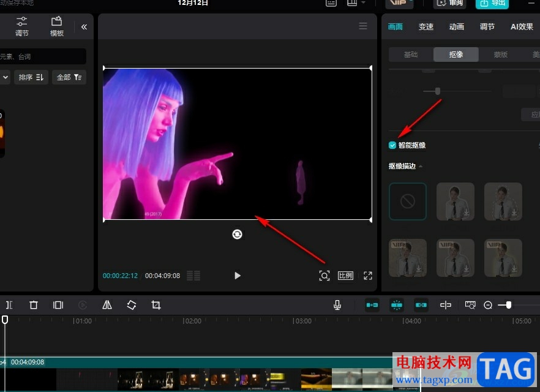Open the 全部 filter menu
This screenshot has height=392, width=540.
coord(69,77)
